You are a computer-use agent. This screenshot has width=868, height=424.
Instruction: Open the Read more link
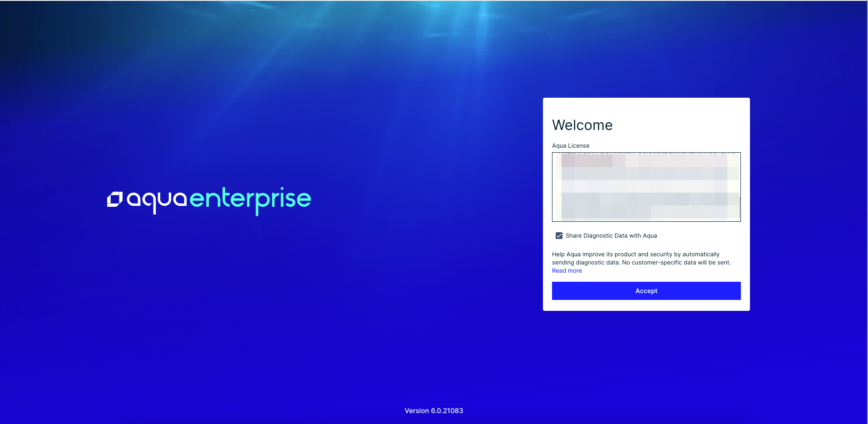click(x=567, y=271)
